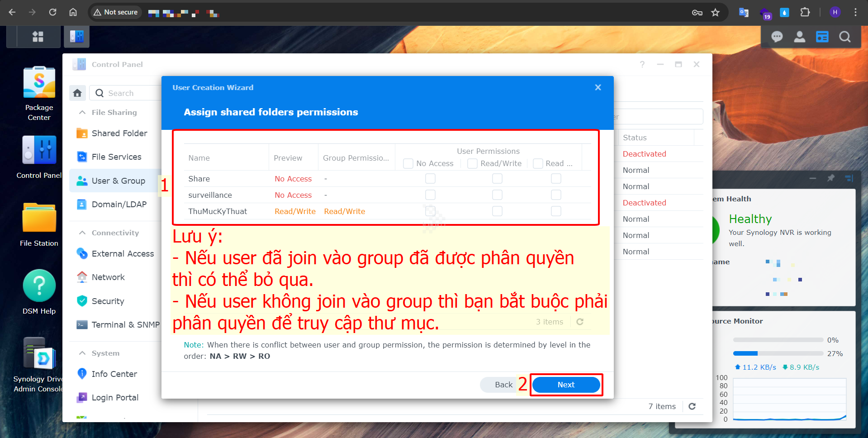
Task: Collapse the System section
Action: pyautogui.click(x=82, y=353)
